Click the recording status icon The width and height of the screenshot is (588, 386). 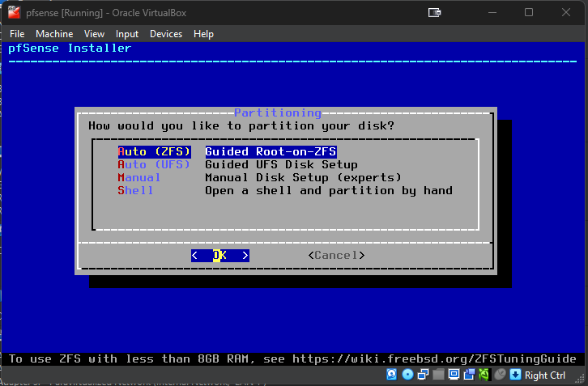click(469, 375)
